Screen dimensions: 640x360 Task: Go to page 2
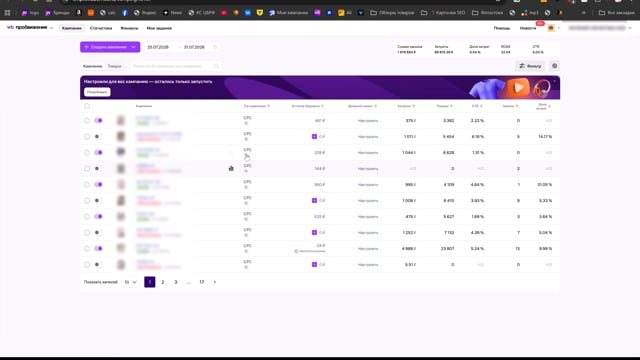point(162,282)
